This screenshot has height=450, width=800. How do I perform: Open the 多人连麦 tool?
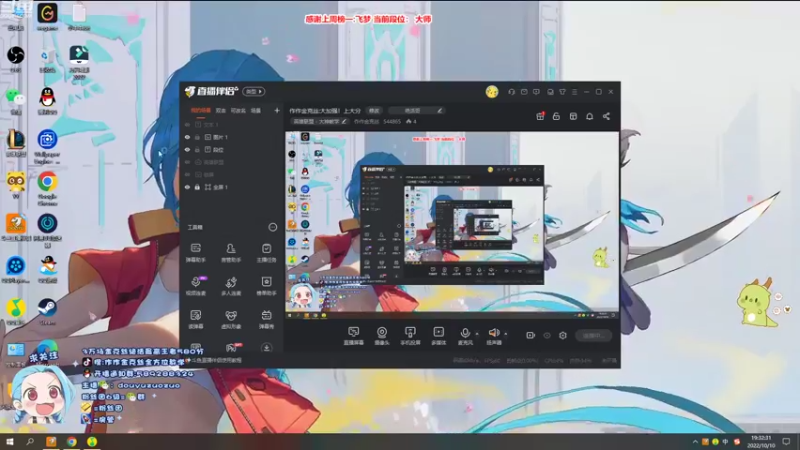point(231,286)
